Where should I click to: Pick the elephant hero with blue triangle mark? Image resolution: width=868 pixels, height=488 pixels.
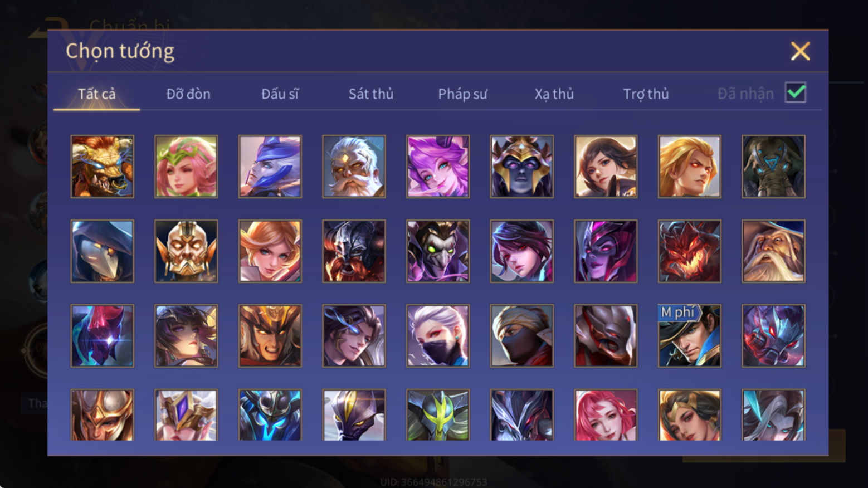[773, 167]
